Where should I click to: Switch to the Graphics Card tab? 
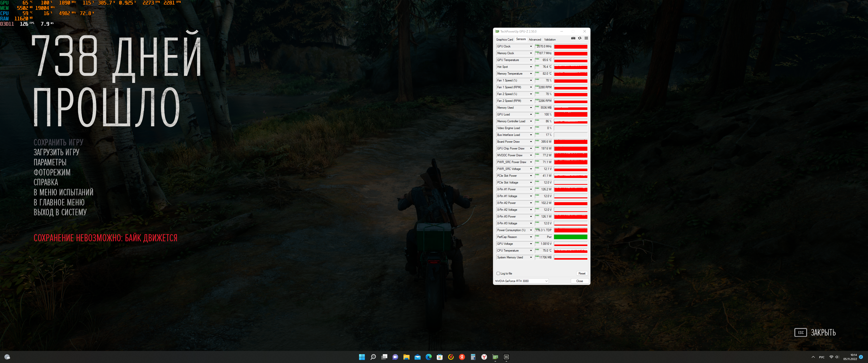[504, 39]
